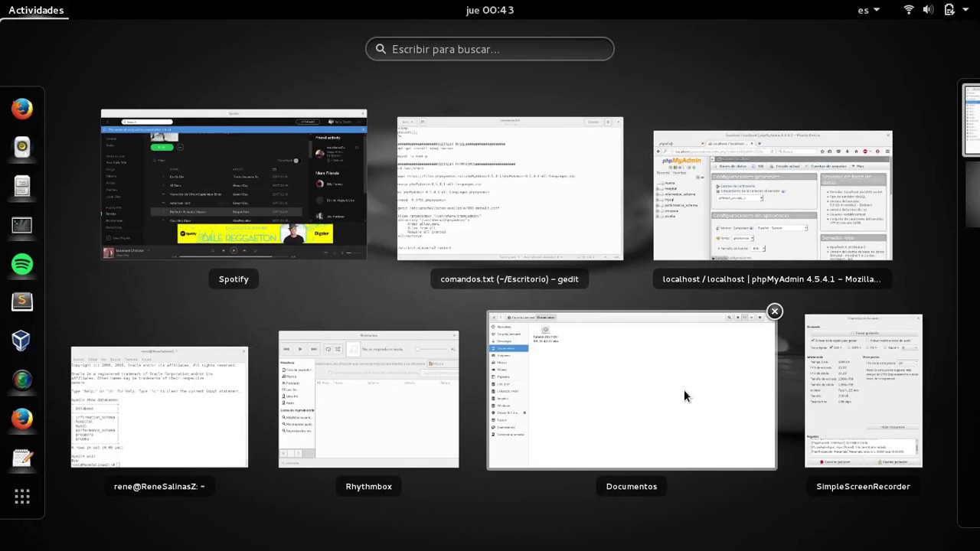Click the 'Rhythmbox' window caption
This screenshot has height=551, width=980.
368,487
